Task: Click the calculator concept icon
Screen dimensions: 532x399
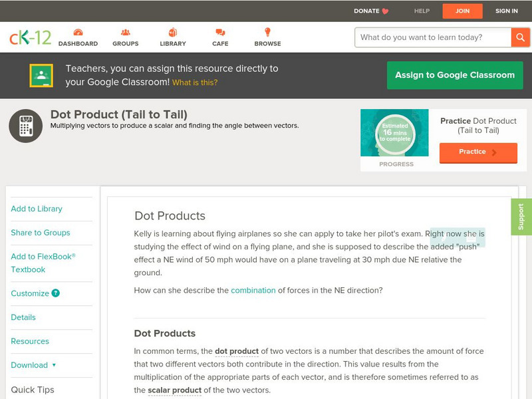Action: pos(26,126)
